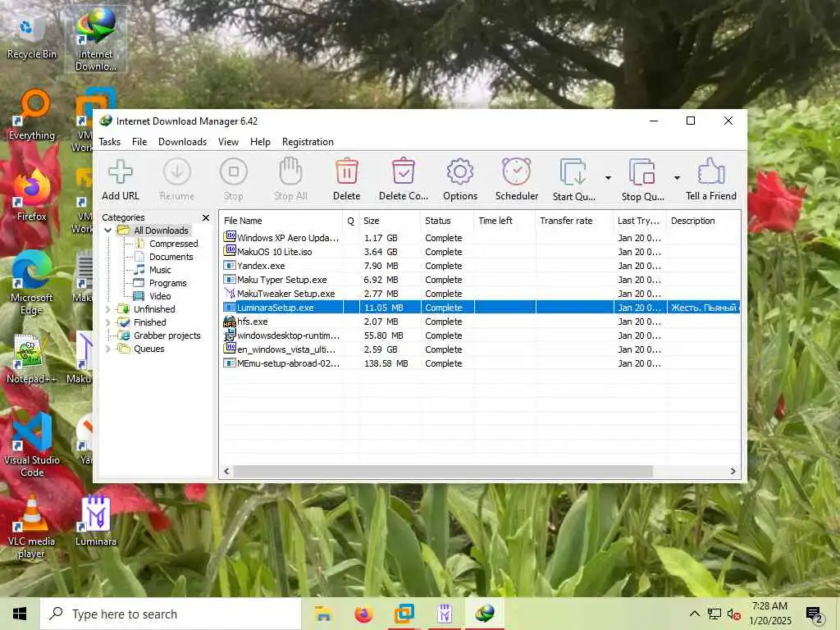Open Recycle Bin desktop icon
This screenshot has width=840, height=630.
click(x=31, y=36)
